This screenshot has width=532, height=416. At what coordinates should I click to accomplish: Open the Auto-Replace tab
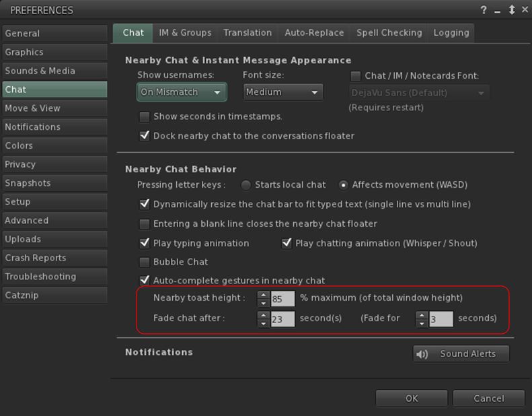[x=314, y=33]
